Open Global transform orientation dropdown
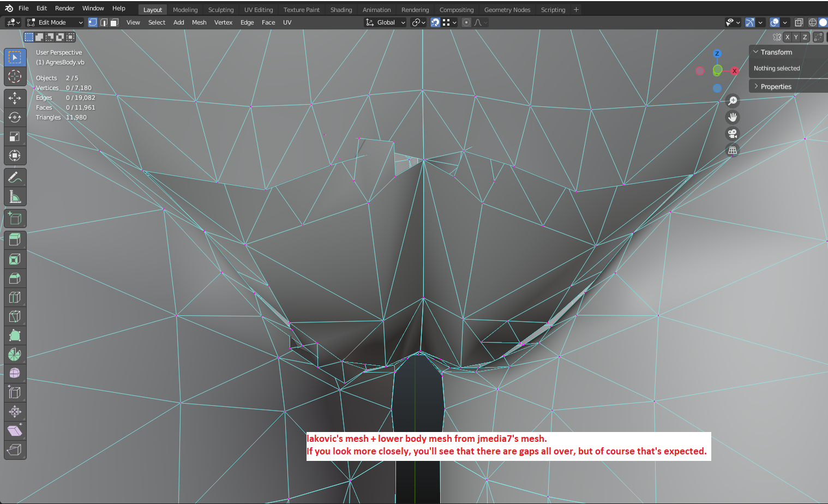The width and height of the screenshot is (828, 504). [386, 22]
